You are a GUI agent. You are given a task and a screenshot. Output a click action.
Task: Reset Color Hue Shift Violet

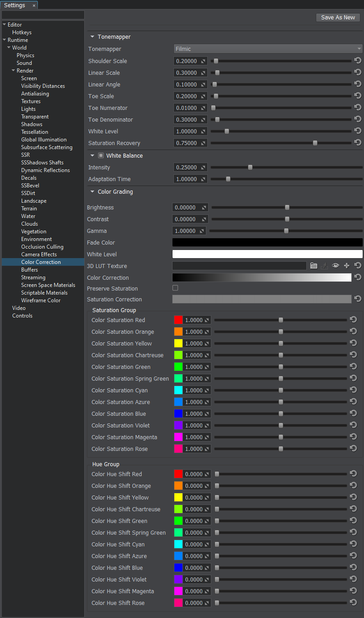click(353, 579)
